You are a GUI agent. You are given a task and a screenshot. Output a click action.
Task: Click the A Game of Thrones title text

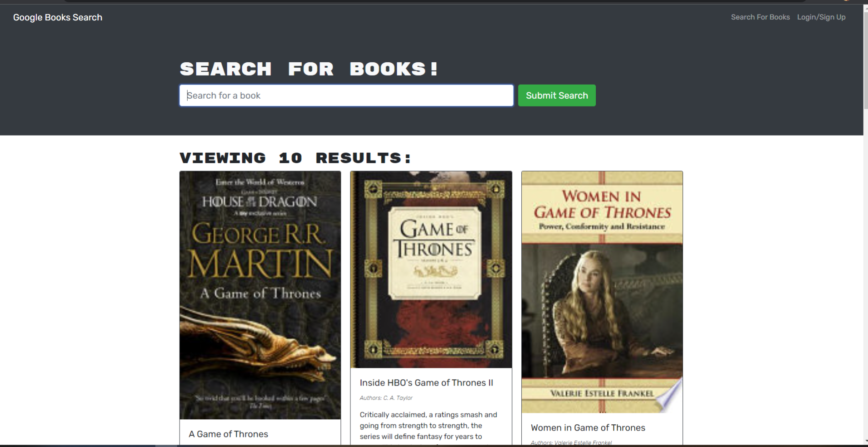229,434
